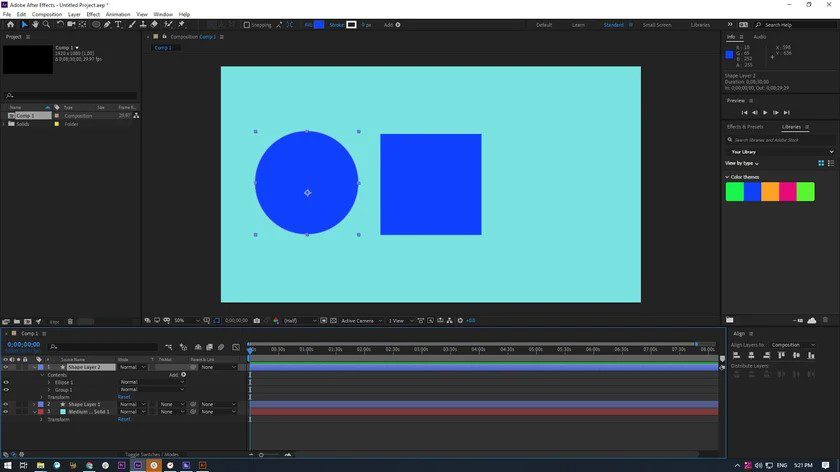Click the Play button in Preview panel
This screenshot has height=472, width=840.
click(x=765, y=113)
